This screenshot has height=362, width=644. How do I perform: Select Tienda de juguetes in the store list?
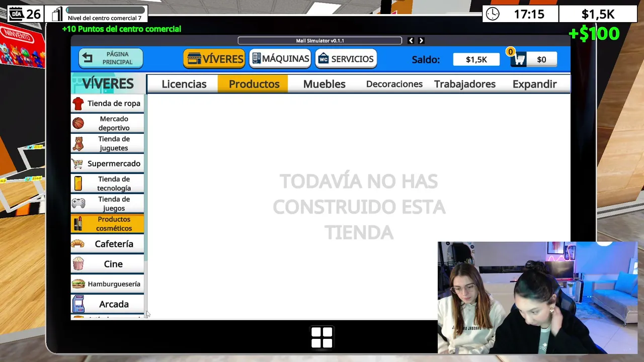coord(107,143)
